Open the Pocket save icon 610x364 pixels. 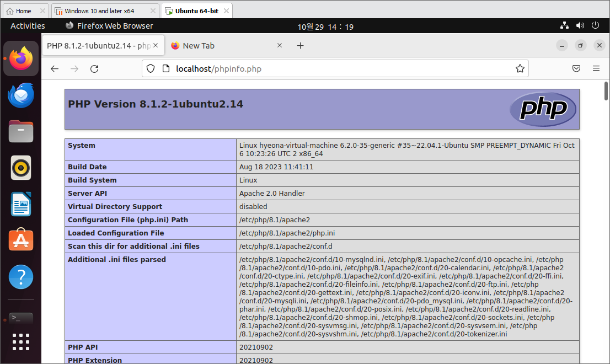tap(576, 68)
